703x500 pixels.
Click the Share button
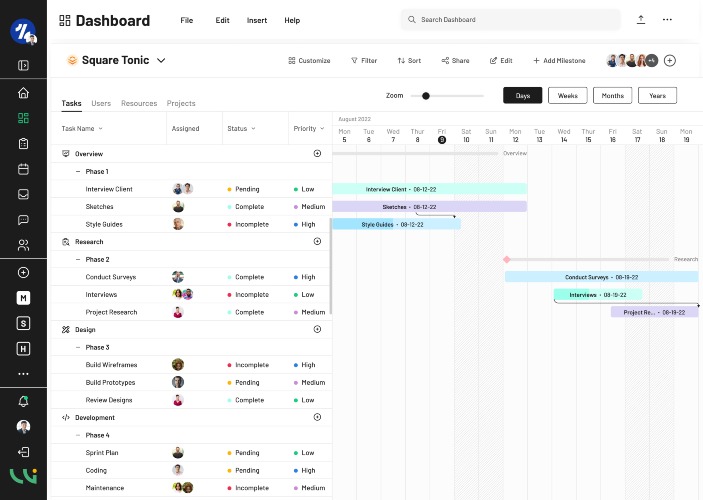coord(456,61)
